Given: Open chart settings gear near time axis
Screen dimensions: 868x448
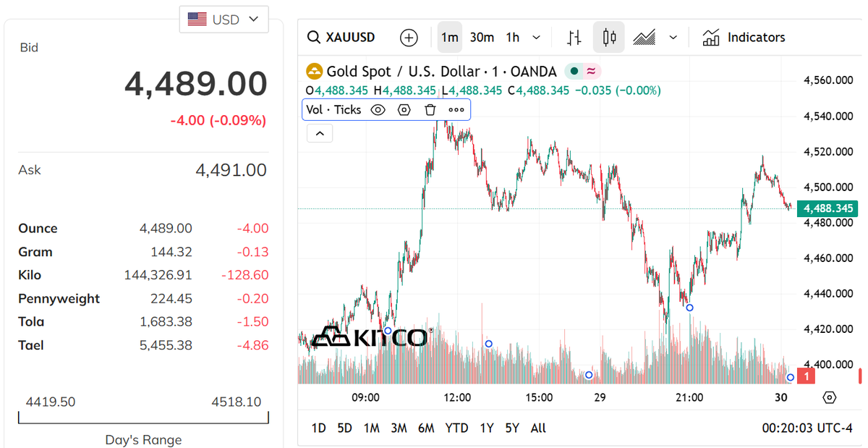Looking at the screenshot, I should coord(829,397).
